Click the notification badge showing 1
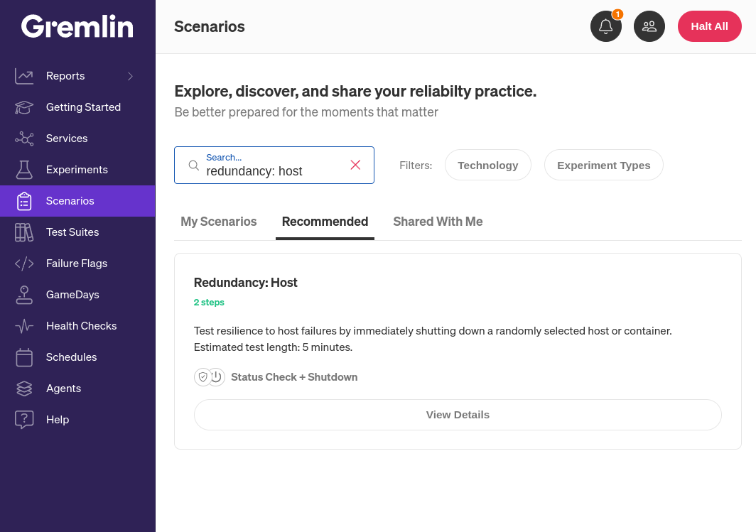 pos(617,14)
